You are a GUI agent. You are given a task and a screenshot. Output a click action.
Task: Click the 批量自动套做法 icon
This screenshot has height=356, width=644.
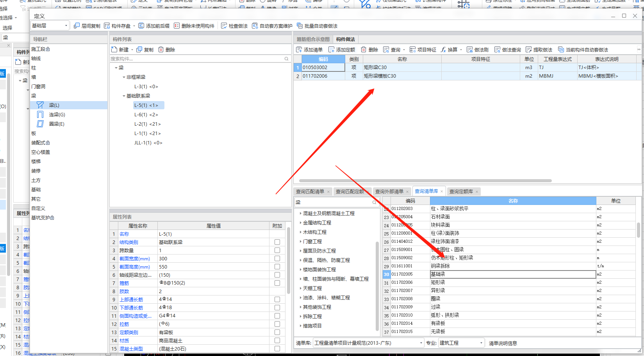coord(300,26)
